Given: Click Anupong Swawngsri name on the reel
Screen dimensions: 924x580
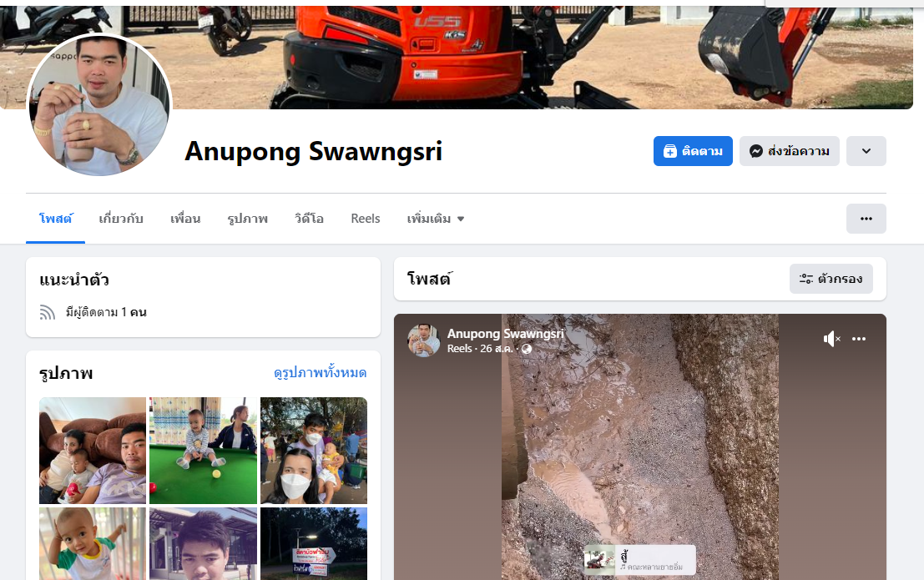Looking at the screenshot, I should 505,334.
